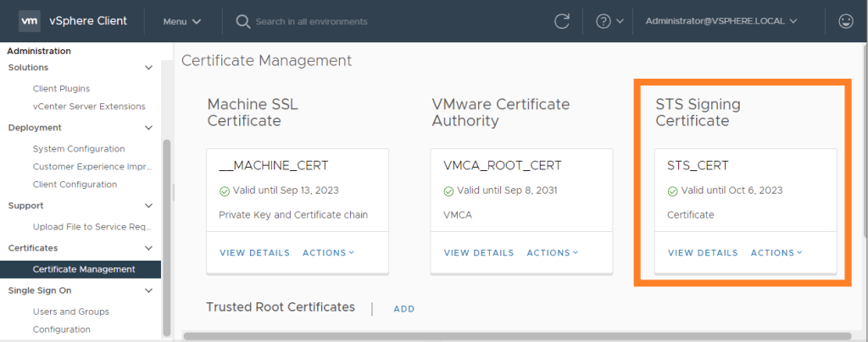868x342 pixels.
Task: Collapse the Certificates section chevron
Action: point(148,248)
